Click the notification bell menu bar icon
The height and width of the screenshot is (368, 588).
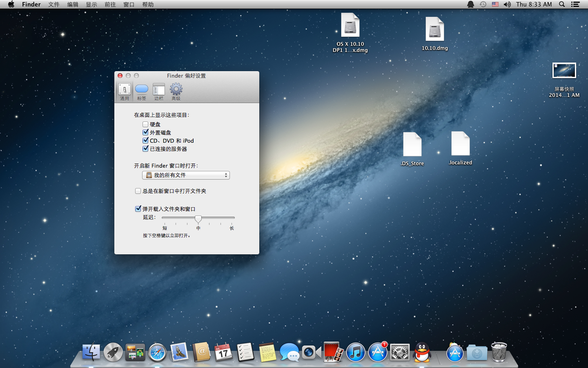(x=470, y=4)
